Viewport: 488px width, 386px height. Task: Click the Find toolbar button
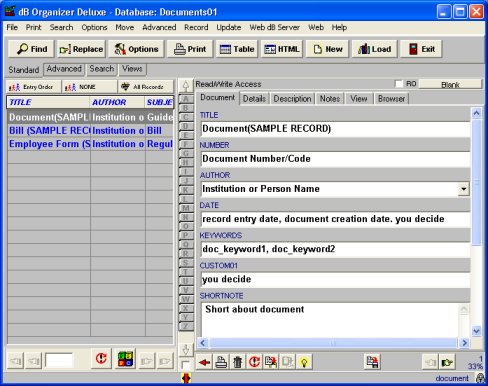[32, 49]
